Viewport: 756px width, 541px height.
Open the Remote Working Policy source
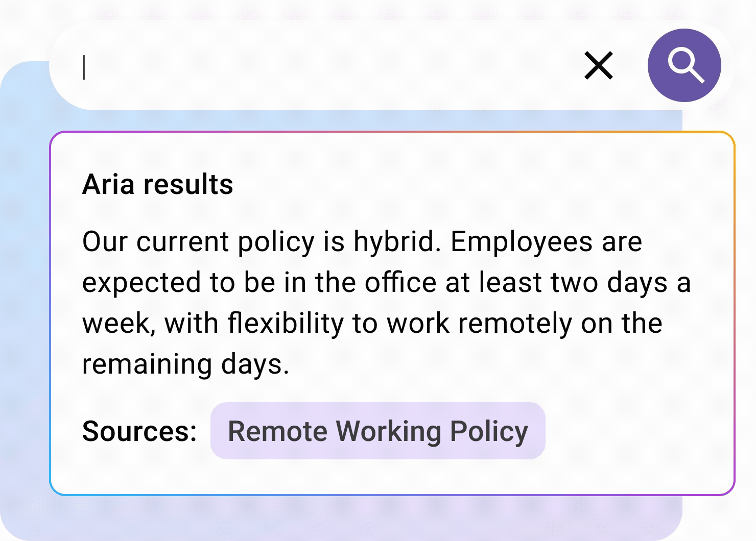[x=377, y=431]
